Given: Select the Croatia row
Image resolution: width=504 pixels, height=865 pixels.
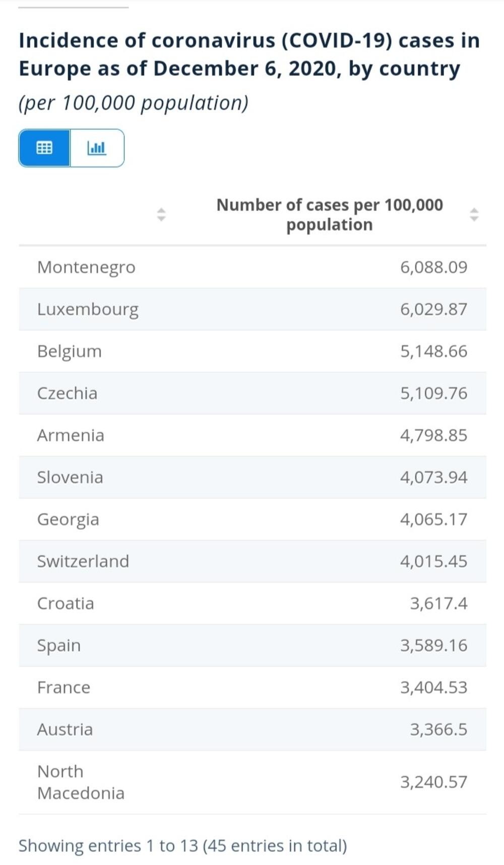Looking at the screenshot, I should (x=252, y=603).
